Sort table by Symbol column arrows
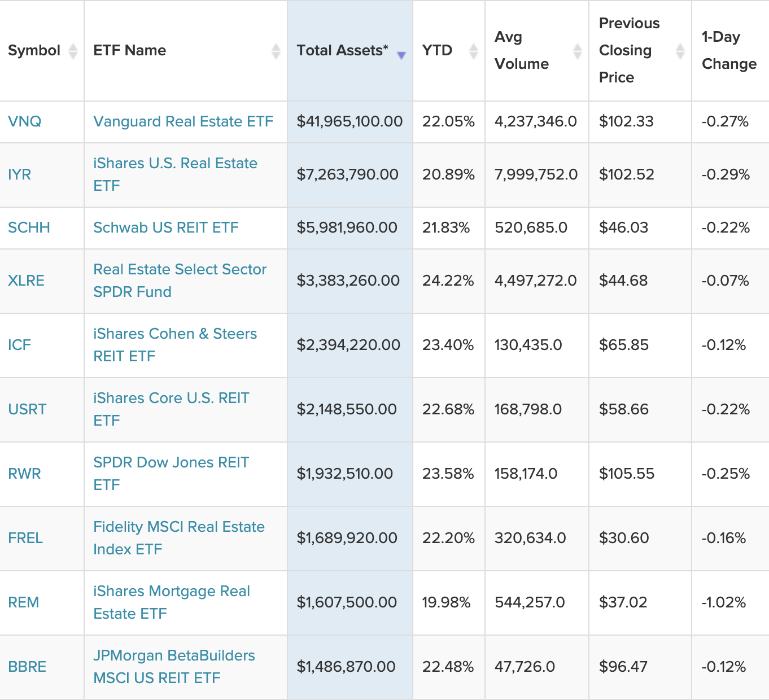The width and height of the screenshot is (769, 700). pos(73,51)
